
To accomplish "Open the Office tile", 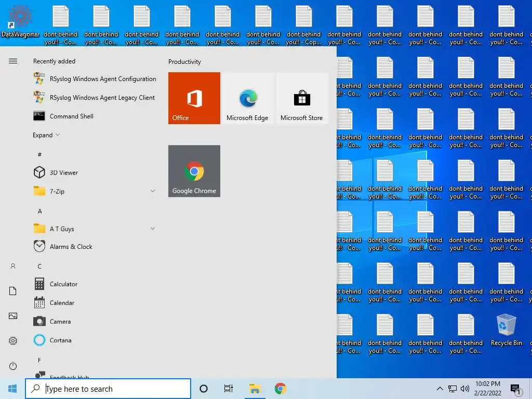I will pos(194,98).
